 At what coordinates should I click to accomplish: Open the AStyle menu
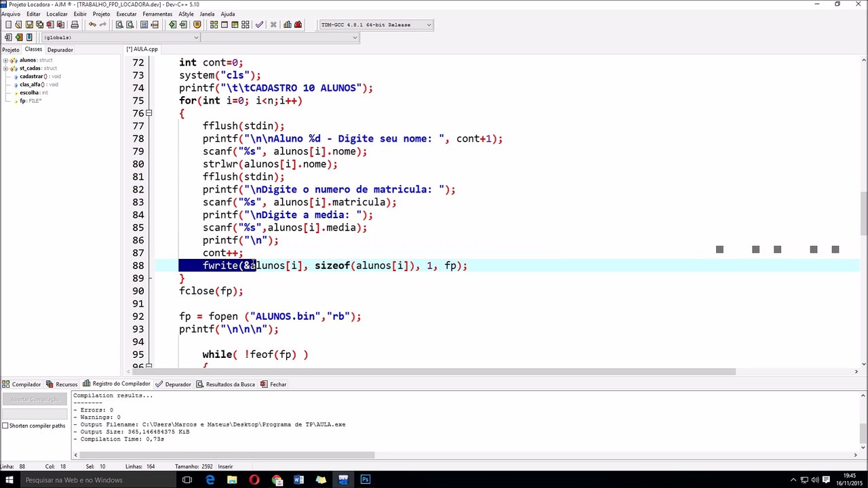tap(186, 14)
